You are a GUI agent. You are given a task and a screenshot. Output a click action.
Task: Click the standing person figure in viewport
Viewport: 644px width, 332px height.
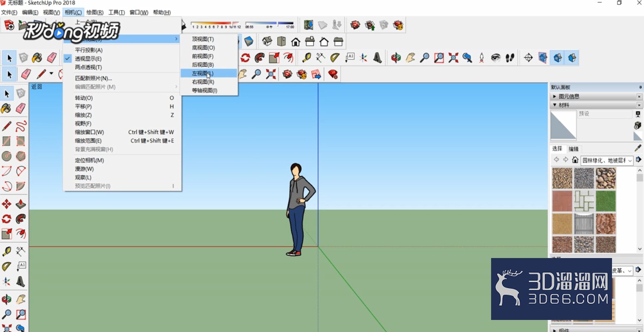[x=300, y=209]
